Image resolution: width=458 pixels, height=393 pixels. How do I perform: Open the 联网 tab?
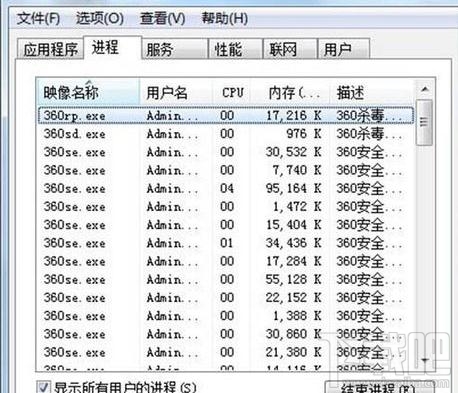pyautogui.click(x=290, y=49)
